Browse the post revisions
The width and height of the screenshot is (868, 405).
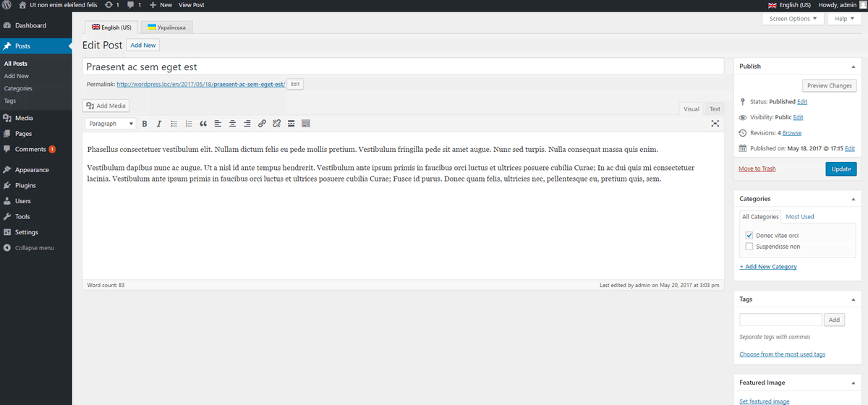(792, 132)
